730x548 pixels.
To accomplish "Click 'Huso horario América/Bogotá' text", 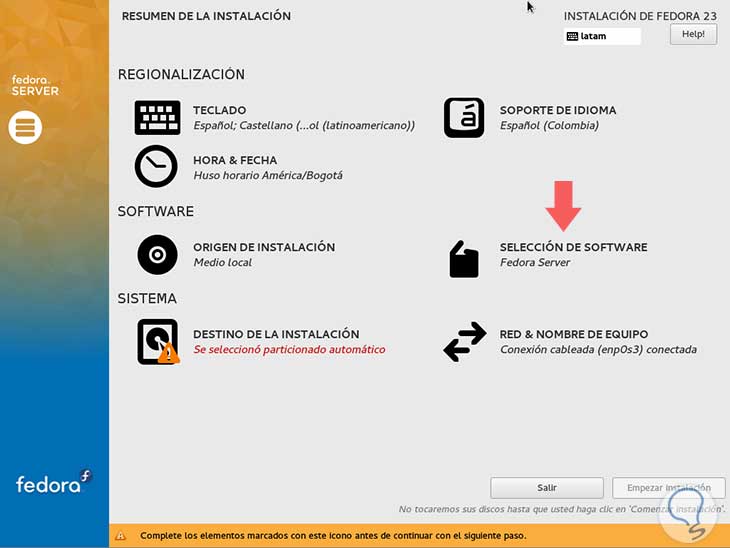I will click(268, 176).
